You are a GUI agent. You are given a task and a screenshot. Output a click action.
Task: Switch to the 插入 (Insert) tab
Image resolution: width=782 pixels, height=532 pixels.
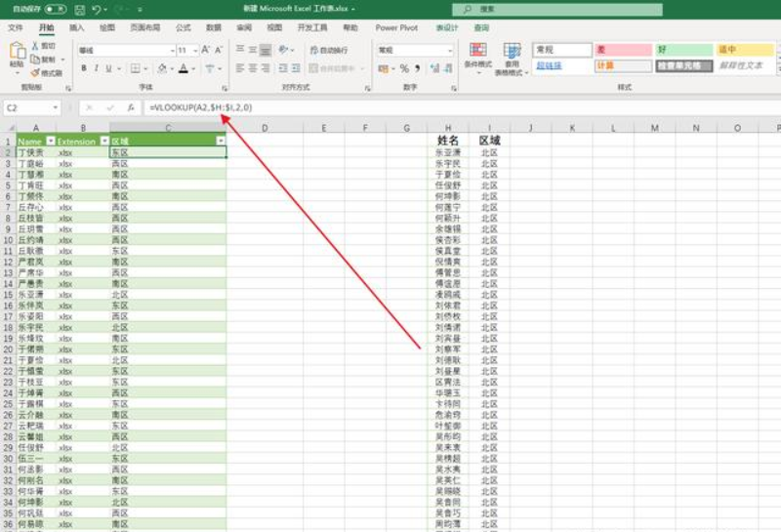tap(76, 27)
